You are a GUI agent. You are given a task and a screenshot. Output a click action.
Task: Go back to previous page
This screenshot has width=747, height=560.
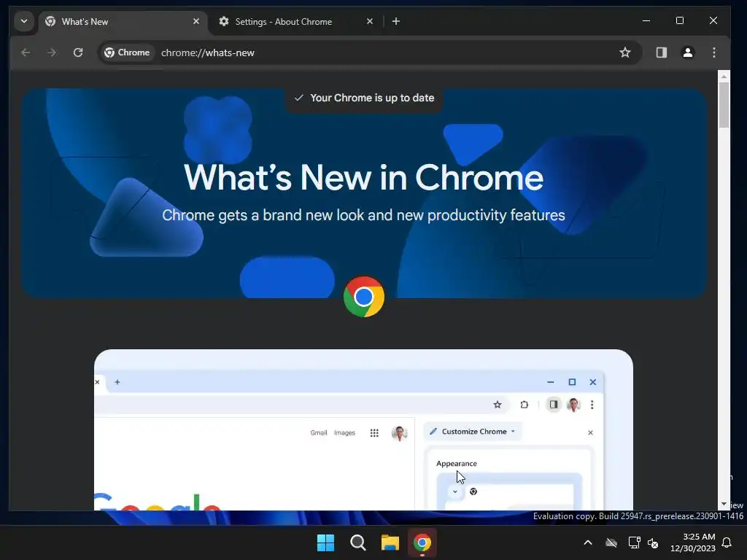(26, 52)
